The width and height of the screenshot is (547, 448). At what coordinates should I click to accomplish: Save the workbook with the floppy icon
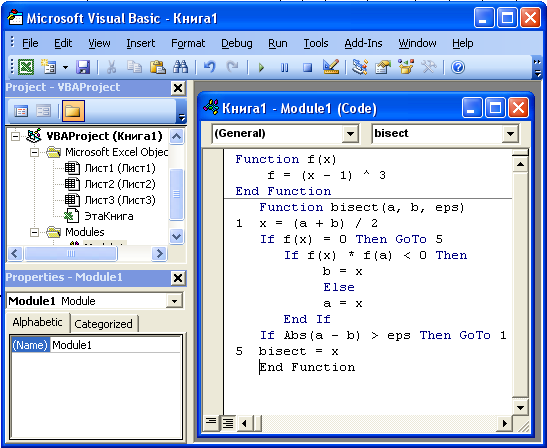pos(83,67)
